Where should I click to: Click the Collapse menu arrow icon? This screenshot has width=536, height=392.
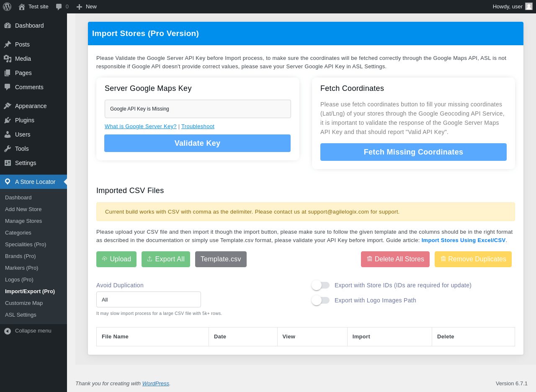pos(8,331)
